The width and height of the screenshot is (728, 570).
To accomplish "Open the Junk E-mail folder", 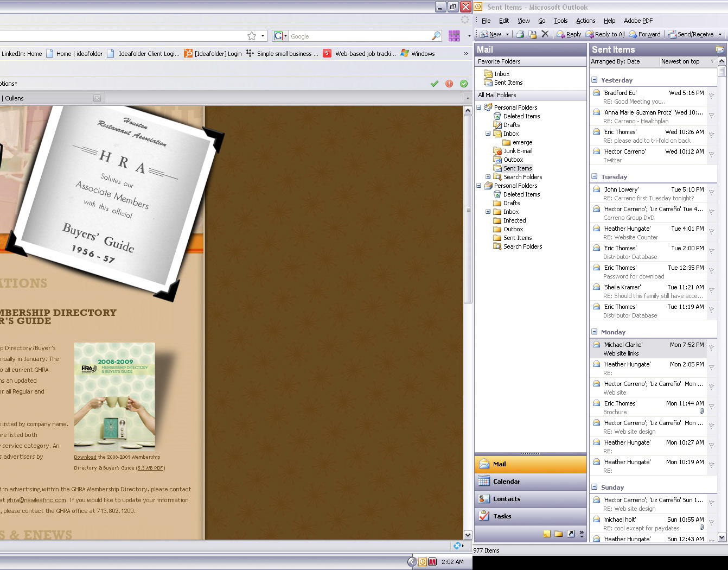I will 518,151.
